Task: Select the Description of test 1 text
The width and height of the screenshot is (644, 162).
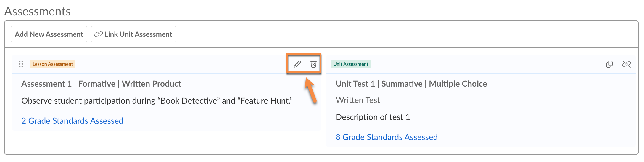Action: coord(373,117)
